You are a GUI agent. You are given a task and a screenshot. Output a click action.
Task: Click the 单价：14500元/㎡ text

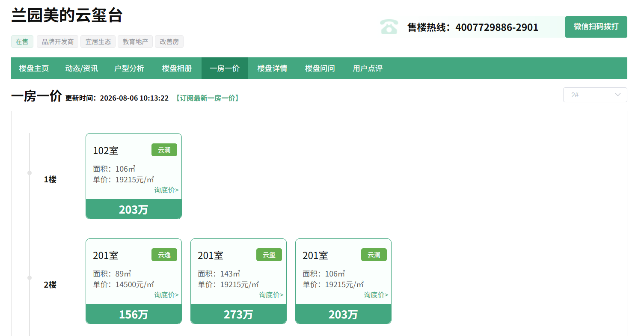click(x=124, y=285)
